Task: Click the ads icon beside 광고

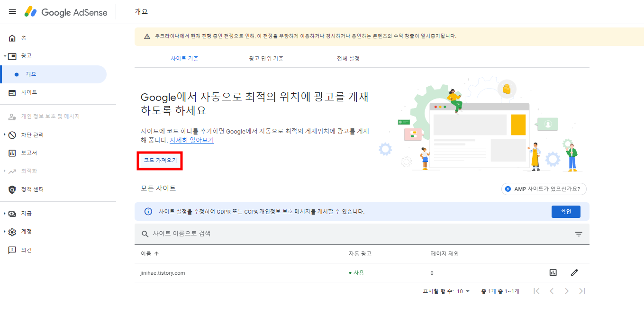Action: pos(12,56)
